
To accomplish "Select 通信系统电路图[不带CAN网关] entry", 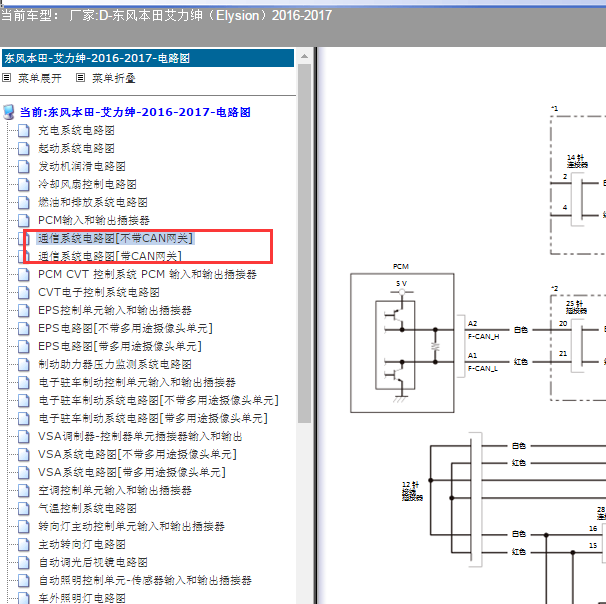I will [115, 238].
